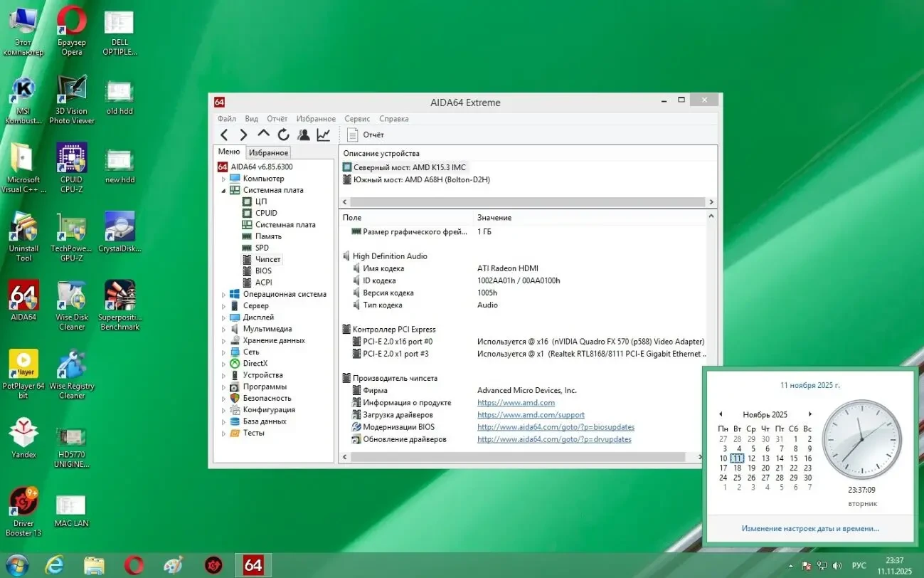
Task: Expand the Компьютер tree node
Action: pos(223,179)
